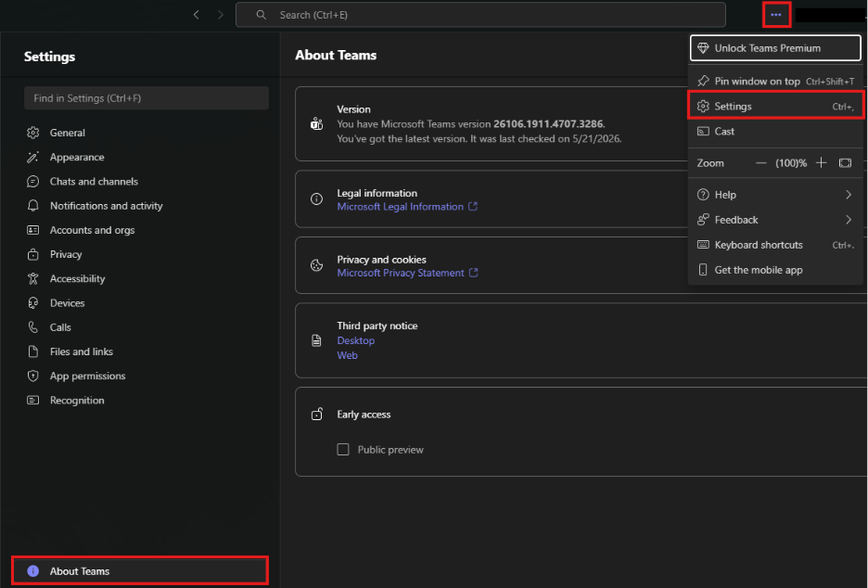868x588 pixels.
Task: Click the version number 26106.1911.4707.3286
Action: click(548, 124)
